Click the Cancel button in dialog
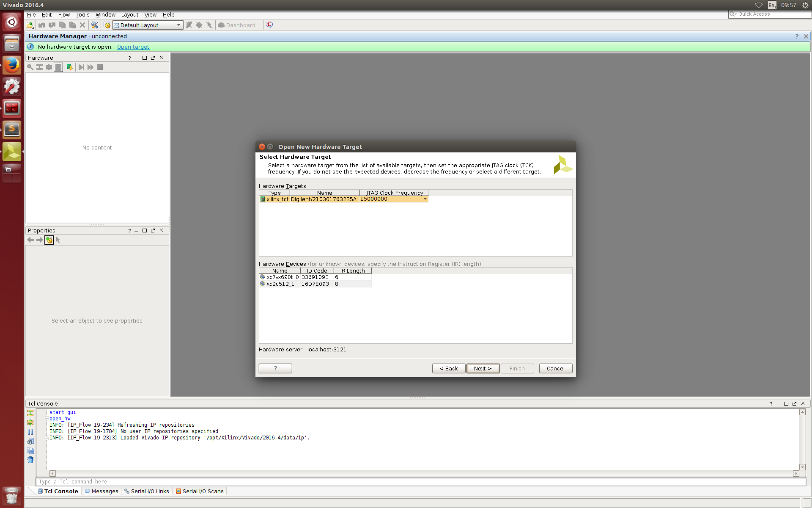 (x=556, y=368)
